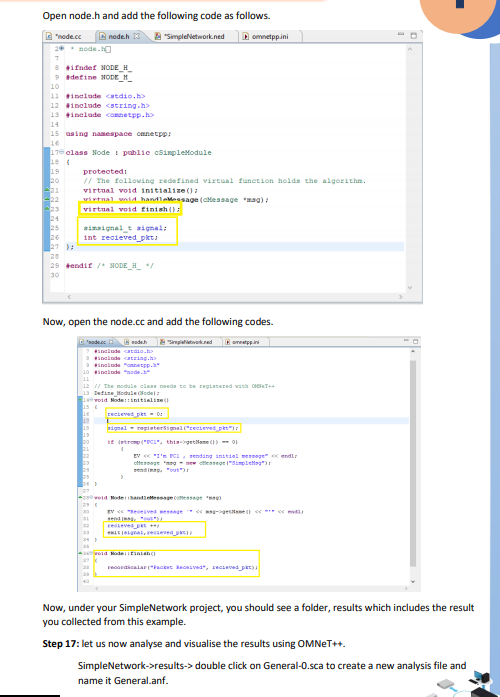This screenshot has height=697, width=500.
Task: Click the line '#ifndef NODE_H_'
Action: [99, 68]
